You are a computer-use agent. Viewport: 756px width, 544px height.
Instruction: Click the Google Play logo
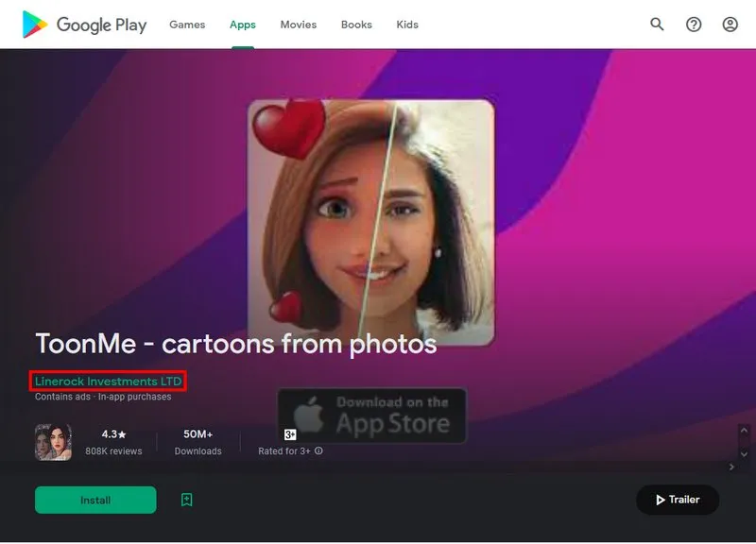(x=85, y=25)
